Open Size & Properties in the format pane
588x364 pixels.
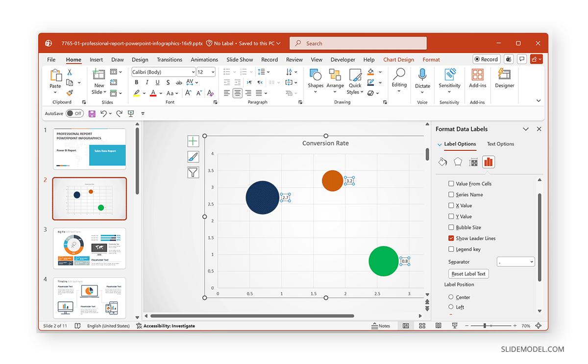coord(473,162)
